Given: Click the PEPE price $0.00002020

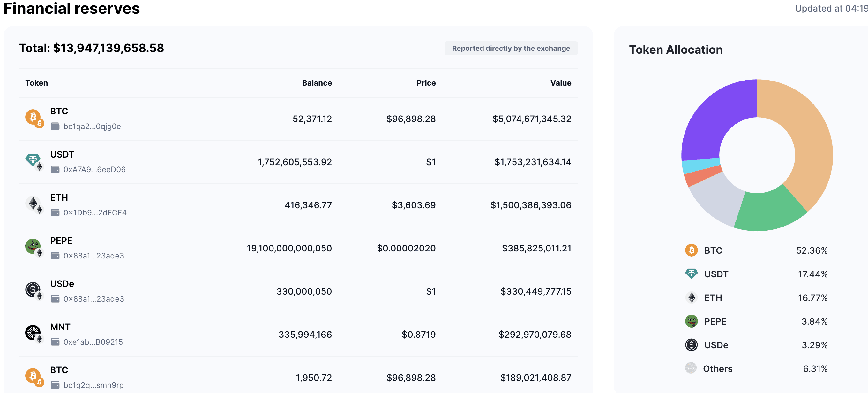Looking at the screenshot, I should coord(406,248).
